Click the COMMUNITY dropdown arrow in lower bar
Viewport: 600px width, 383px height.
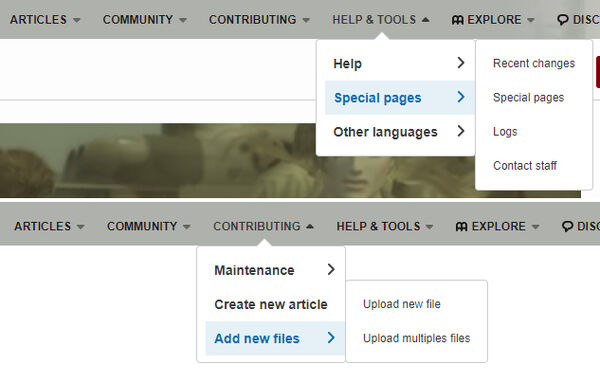tap(186, 227)
